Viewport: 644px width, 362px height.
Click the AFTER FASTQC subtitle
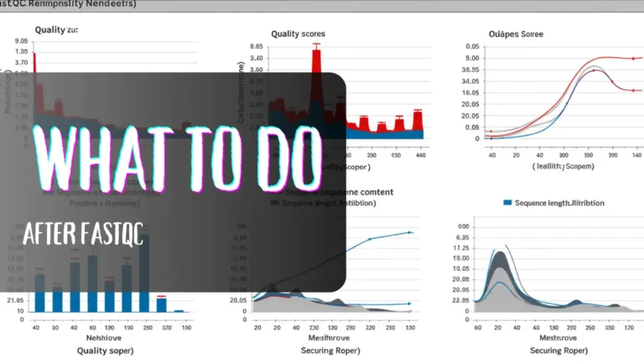(x=84, y=232)
